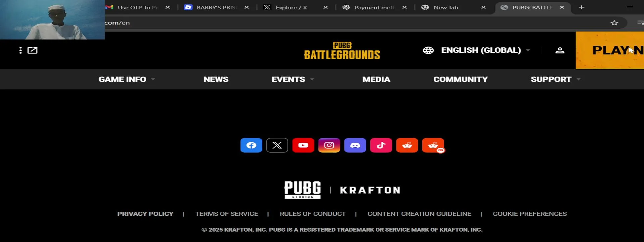Image resolution: width=644 pixels, height=242 pixels.
Task: Close the Payment methods tab
Action: pos(405,7)
